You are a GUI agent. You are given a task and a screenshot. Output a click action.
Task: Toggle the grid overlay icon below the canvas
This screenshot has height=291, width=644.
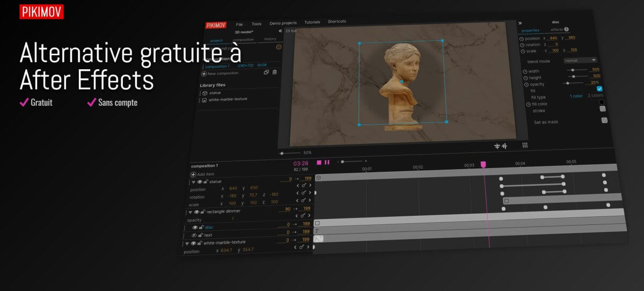525,145
